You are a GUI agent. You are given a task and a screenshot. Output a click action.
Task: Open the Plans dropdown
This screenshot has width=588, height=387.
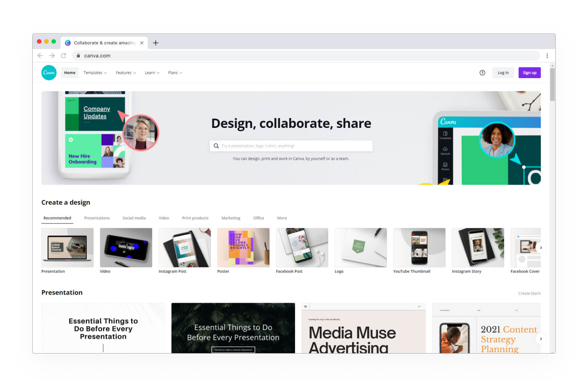tap(175, 73)
